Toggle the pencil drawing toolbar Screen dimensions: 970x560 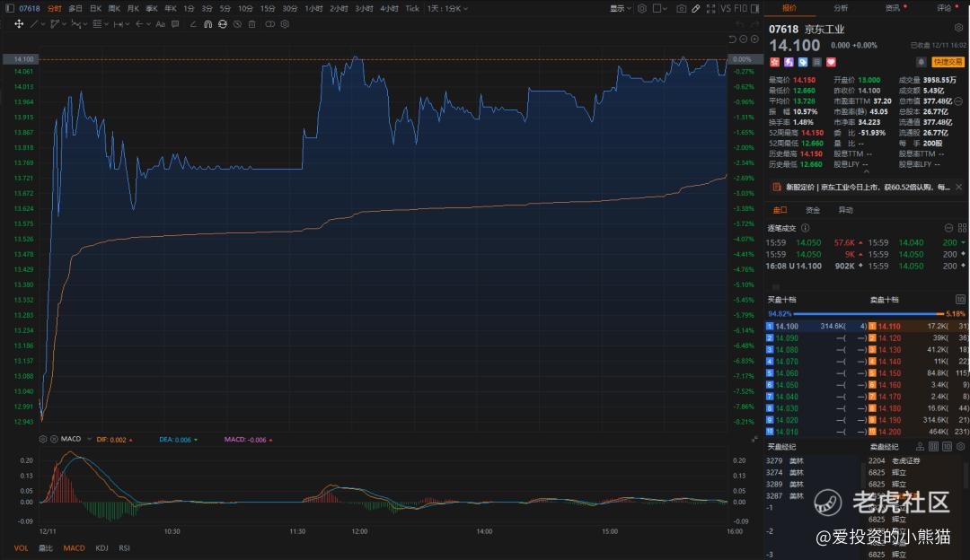696,9
